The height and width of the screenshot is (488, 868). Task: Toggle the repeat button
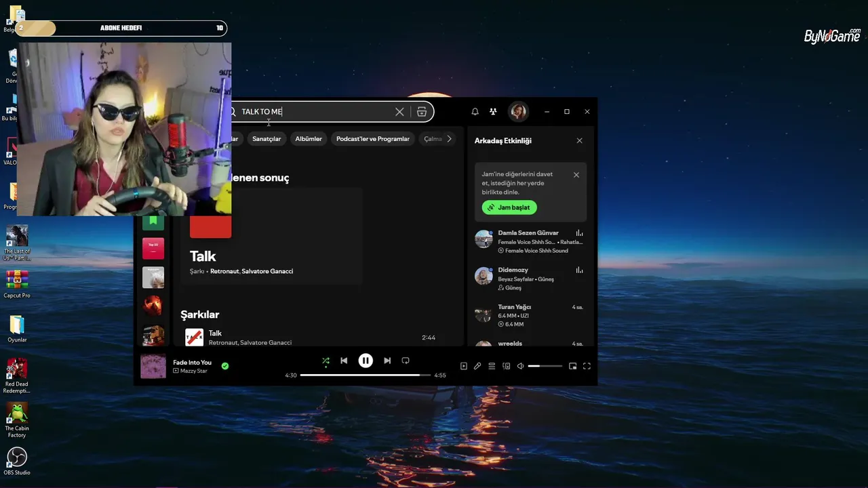[406, 361]
